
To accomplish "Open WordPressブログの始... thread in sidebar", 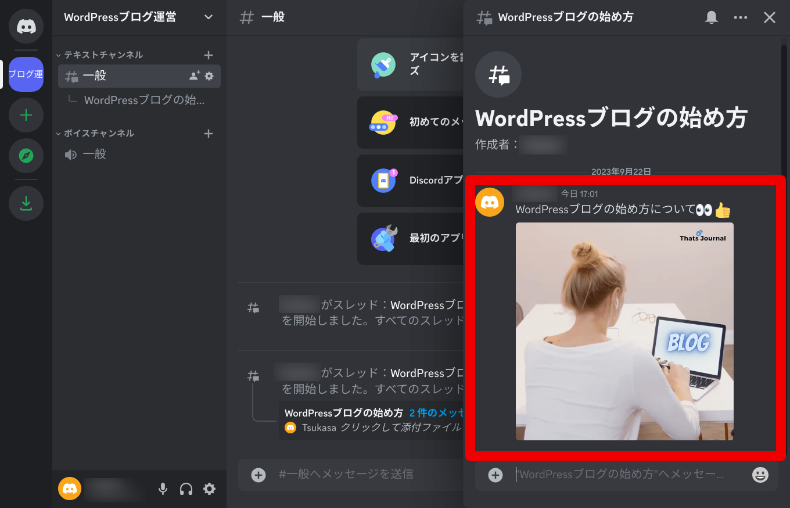I will [x=144, y=100].
